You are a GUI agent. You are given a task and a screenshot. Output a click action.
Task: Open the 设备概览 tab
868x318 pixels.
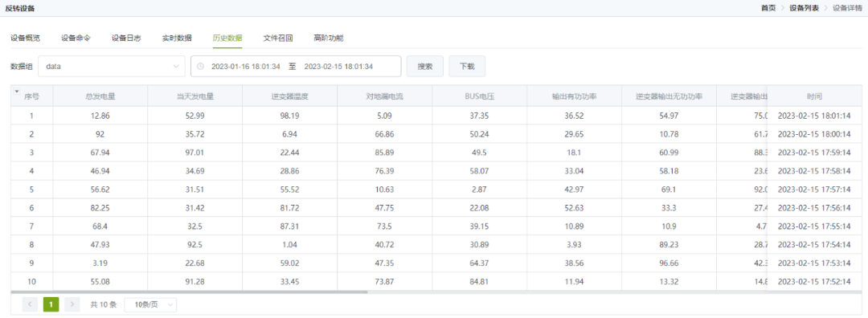(x=26, y=39)
